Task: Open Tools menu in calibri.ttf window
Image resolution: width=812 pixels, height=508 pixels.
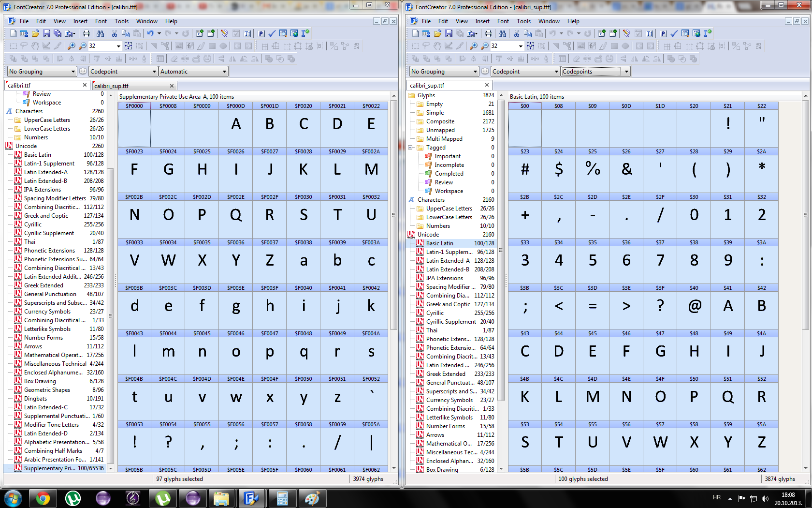Action: point(121,21)
